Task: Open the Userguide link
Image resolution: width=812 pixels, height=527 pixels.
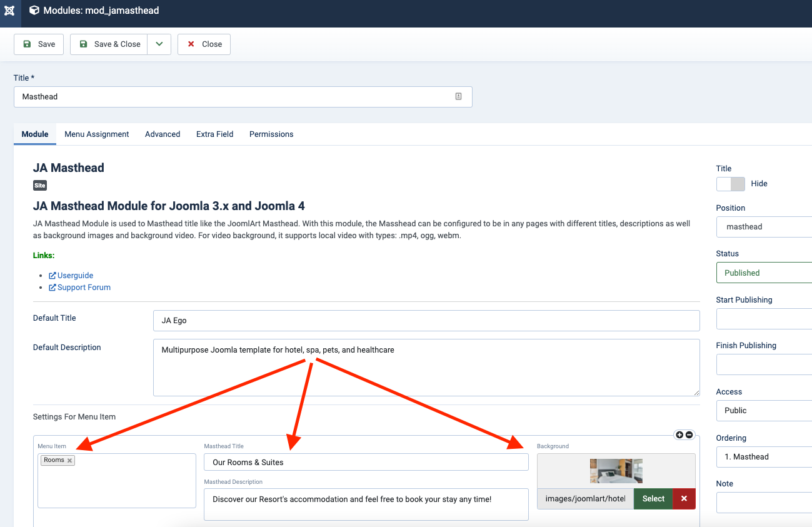Action: (x=75, y=276)
